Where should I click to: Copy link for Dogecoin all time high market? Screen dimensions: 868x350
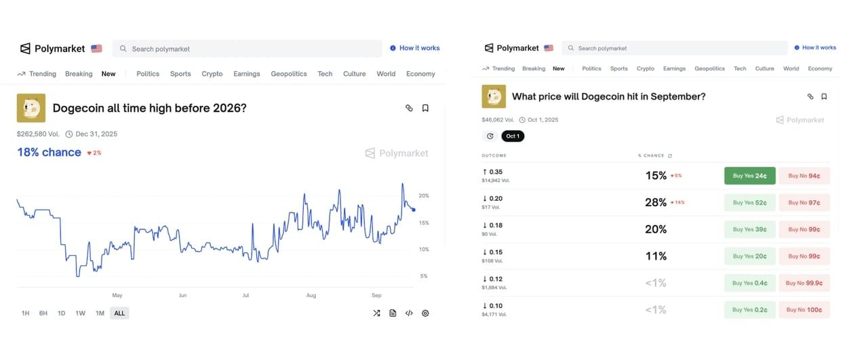tap(409, 108)
